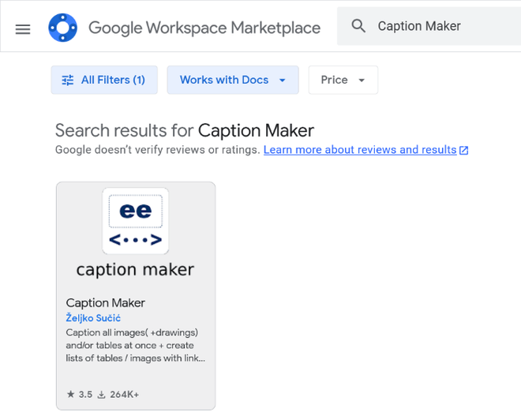Click the search magnifier icon
The image size is (521, 420).
tap(358, 26)
